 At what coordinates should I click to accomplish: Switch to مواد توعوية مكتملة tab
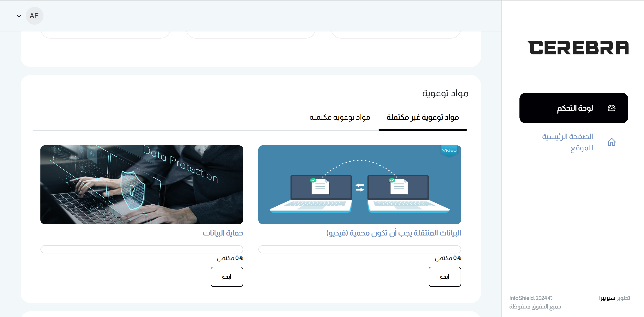click(340, 117)
